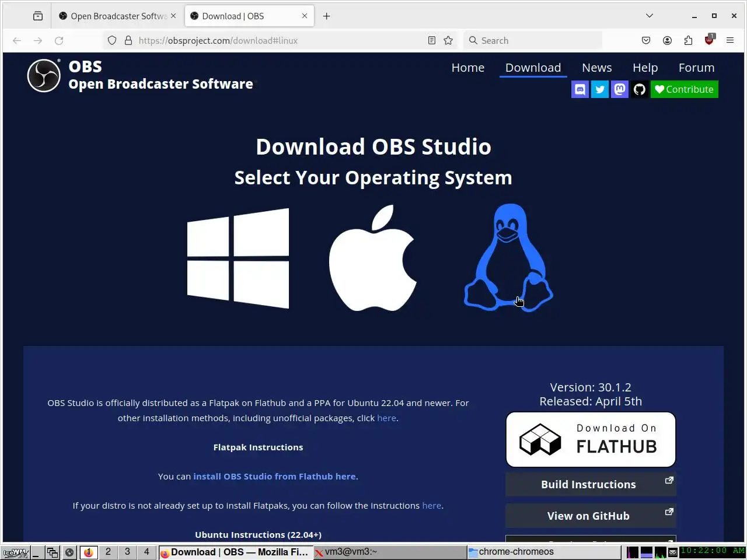This screenshot has width=747, height=560.
Task: Switch to chrome-chromeos window in taskbar
Action: pyautogui.click(x=544, y=552)
